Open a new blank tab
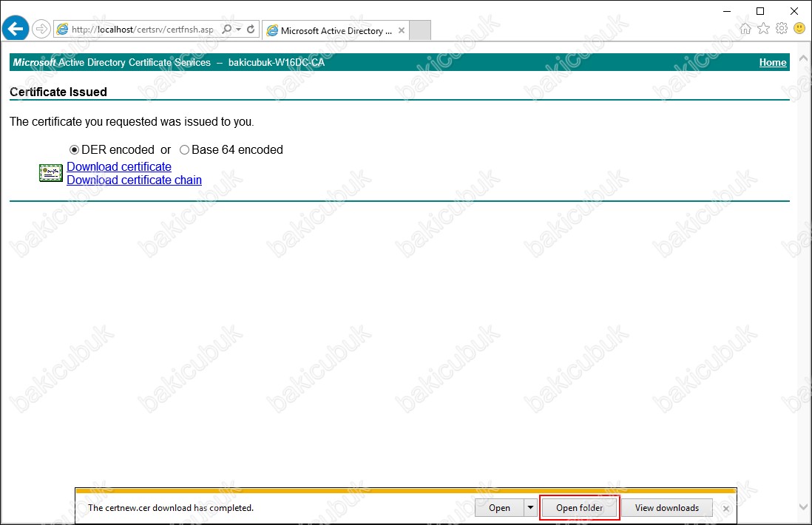 pos(419,30)
